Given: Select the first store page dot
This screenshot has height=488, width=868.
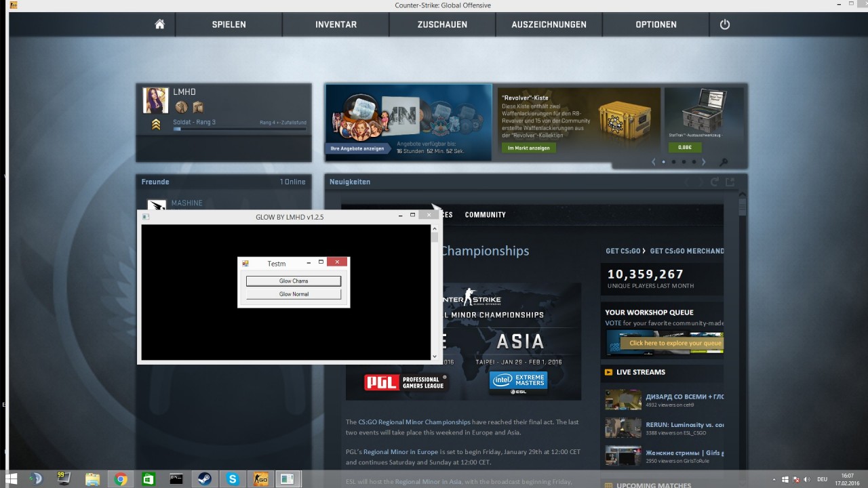Looking at the screenshot, I should [663, 162].
